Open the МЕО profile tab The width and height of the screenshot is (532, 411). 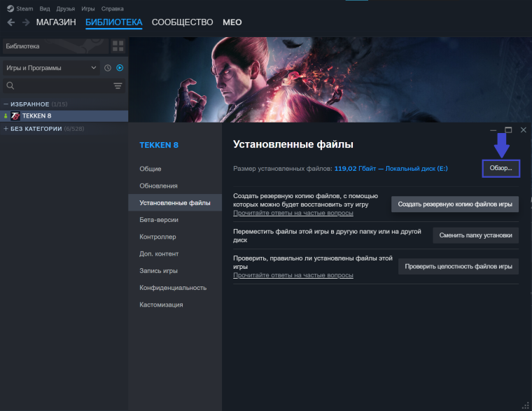point(232,22)
